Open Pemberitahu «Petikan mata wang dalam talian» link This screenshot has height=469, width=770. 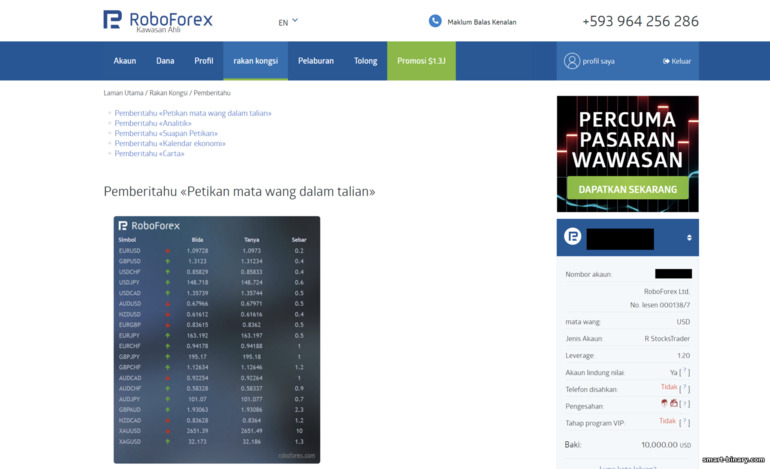193,113
